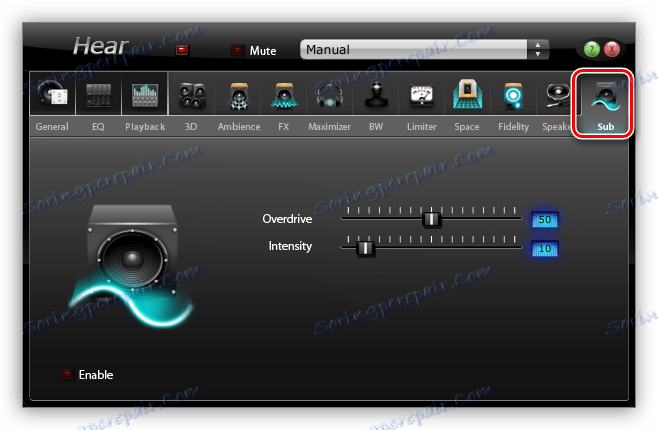Click the large subwoofer illustration
This screenshot has height=430, width=658.
pos(131,265)
